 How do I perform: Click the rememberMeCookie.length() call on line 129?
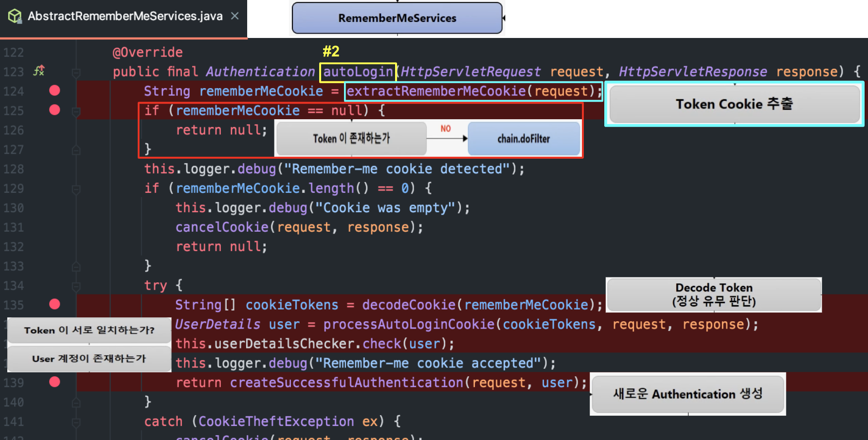272,188
